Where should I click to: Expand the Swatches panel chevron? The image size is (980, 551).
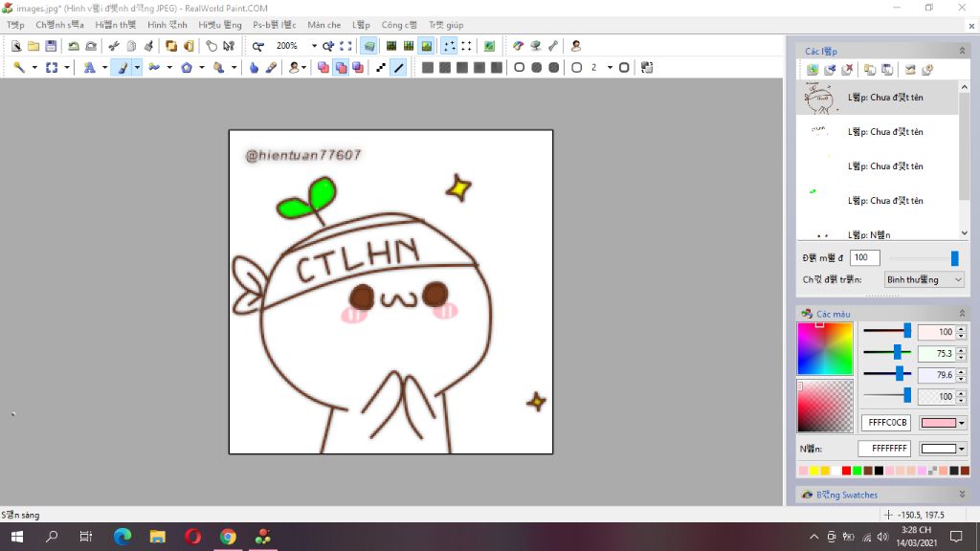pos(962,495)
